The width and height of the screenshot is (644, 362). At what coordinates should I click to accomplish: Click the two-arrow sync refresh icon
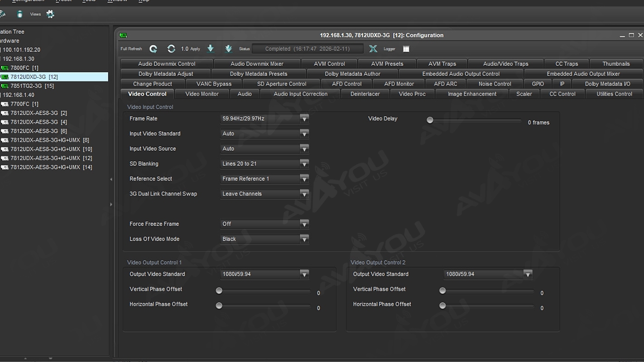pos(171,49)
